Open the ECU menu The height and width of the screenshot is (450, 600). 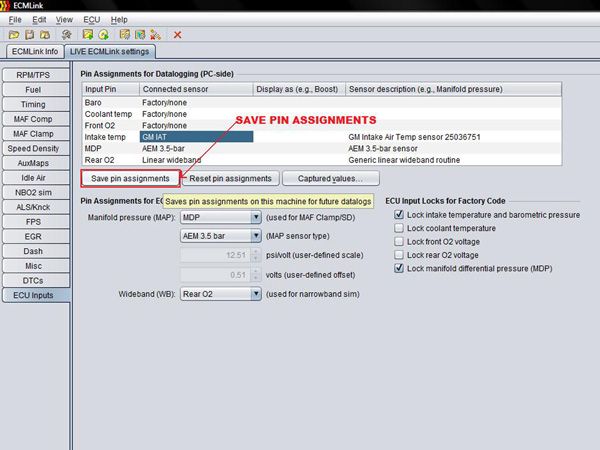(92, 20)
